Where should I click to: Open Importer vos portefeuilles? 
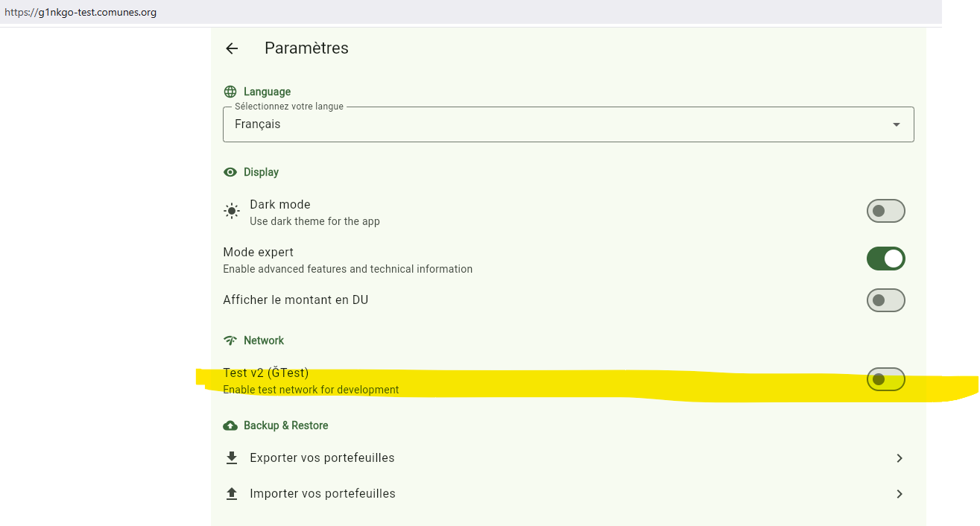(x=323, y=493)
